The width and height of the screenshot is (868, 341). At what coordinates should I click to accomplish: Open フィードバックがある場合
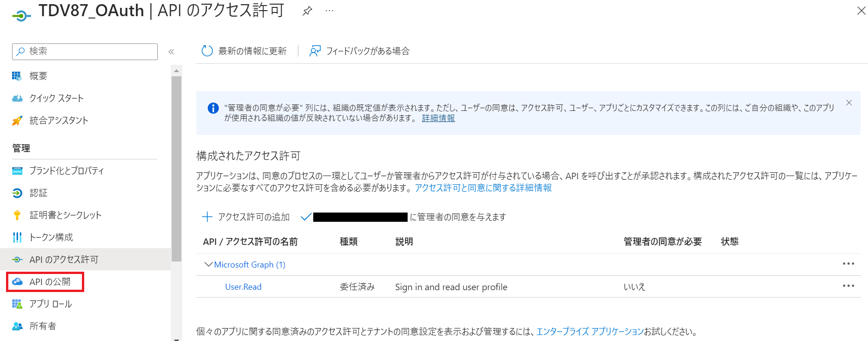[368, 51]
